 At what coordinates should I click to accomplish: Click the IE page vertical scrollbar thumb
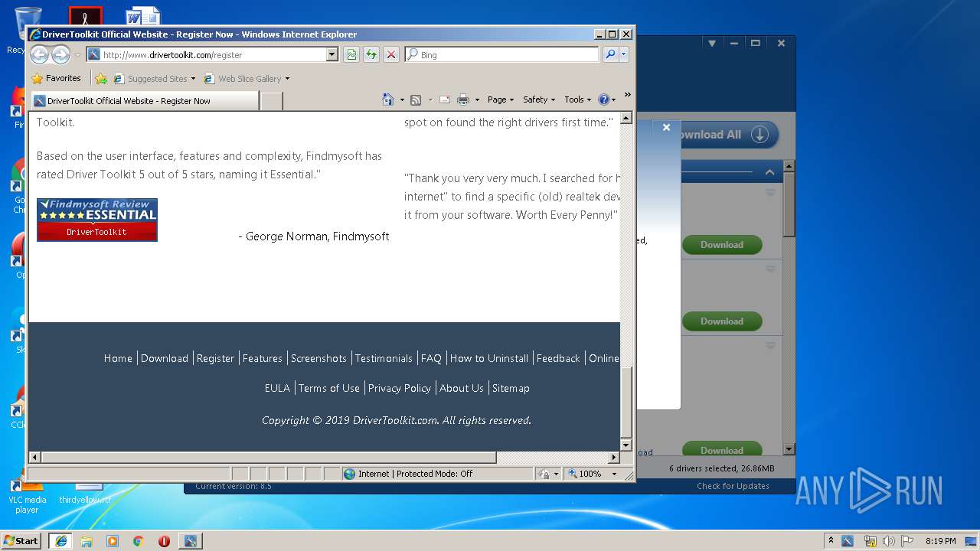click(x=626, y=401)
